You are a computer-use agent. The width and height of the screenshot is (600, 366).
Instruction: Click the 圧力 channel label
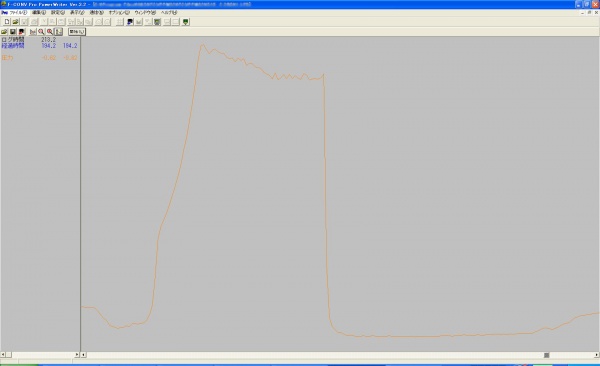click(x=7, y=58)
